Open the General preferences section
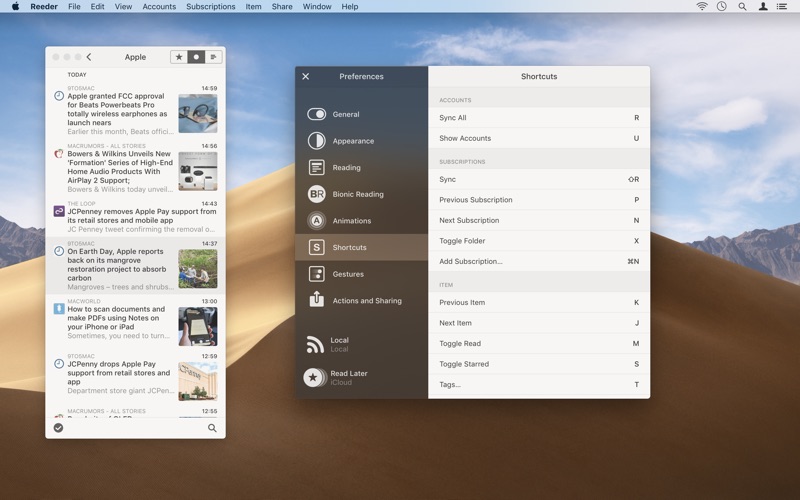800x500 pixels. pos(345,114)
